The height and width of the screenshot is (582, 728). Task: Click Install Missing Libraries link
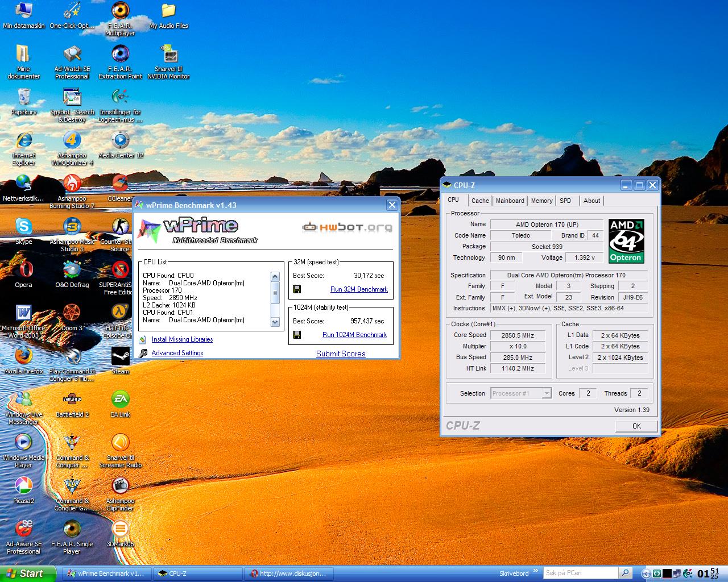[x=182, y=339]
